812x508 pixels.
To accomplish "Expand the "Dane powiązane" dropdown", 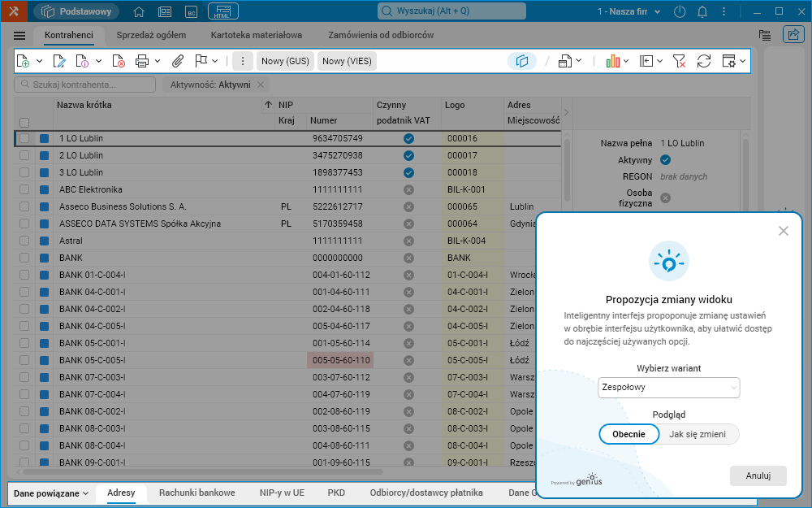I will 51,493.
